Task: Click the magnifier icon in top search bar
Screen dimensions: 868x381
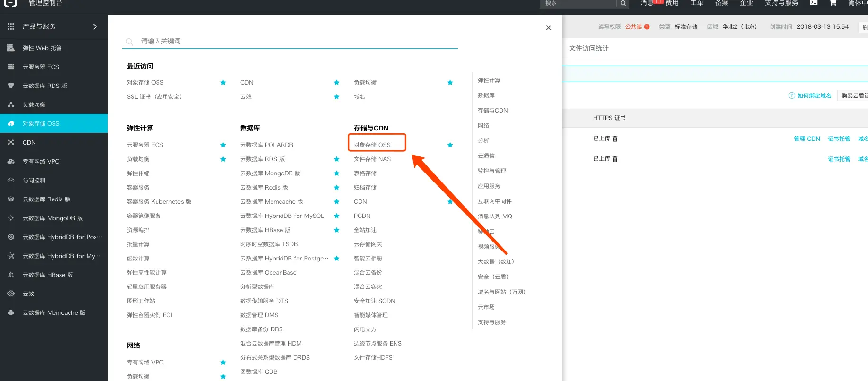Action: point(623,3)
